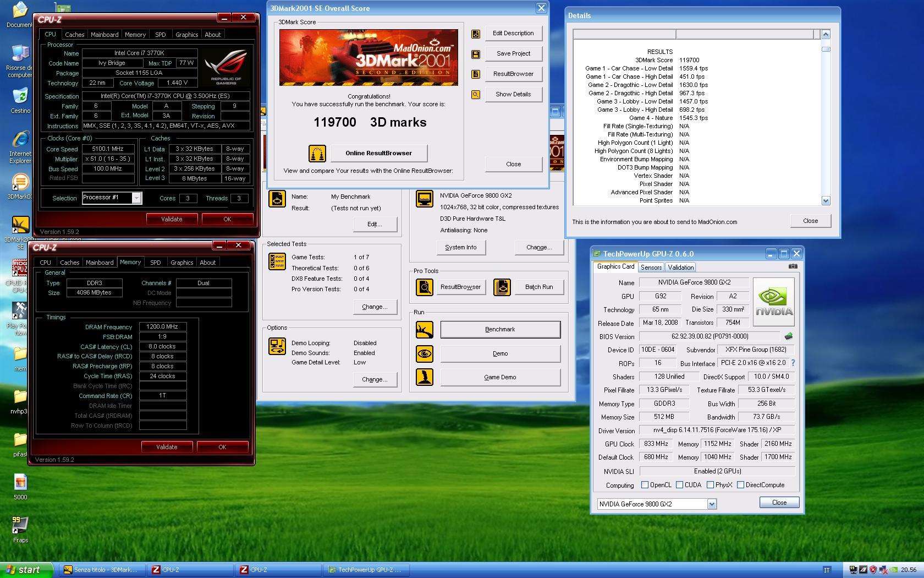Enable the PhysX checkbox in GPU-Z

pos(711,485)
